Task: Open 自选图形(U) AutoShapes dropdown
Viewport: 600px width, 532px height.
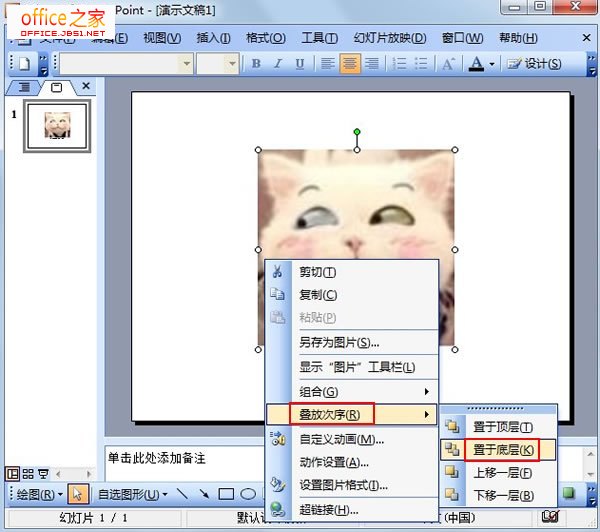Action: 132,495
